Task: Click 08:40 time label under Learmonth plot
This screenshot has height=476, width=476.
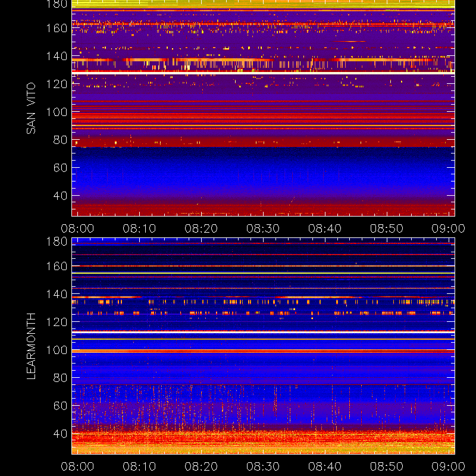Action: point(325,466)
